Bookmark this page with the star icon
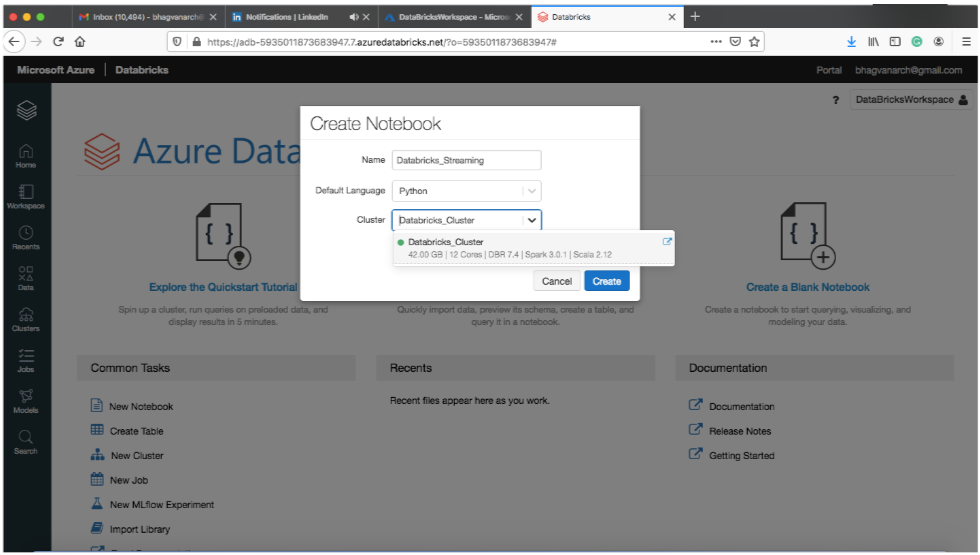The width and height of the screenshot is (980, 555). (754, 42)
